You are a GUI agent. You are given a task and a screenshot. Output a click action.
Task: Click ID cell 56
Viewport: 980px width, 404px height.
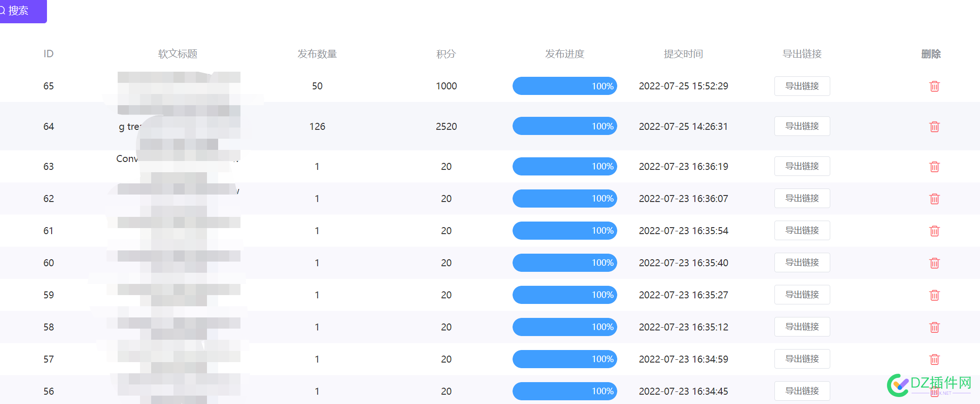[x=48, y=391]
